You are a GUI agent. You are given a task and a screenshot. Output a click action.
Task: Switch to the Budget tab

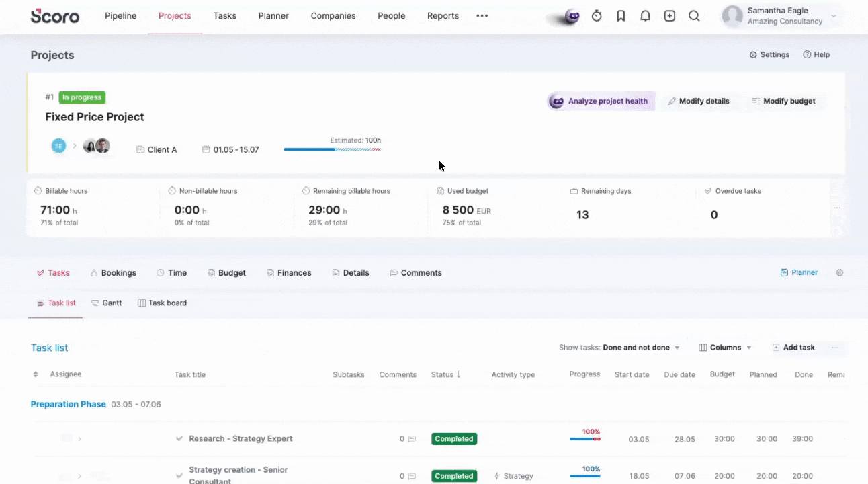[226, 273]
